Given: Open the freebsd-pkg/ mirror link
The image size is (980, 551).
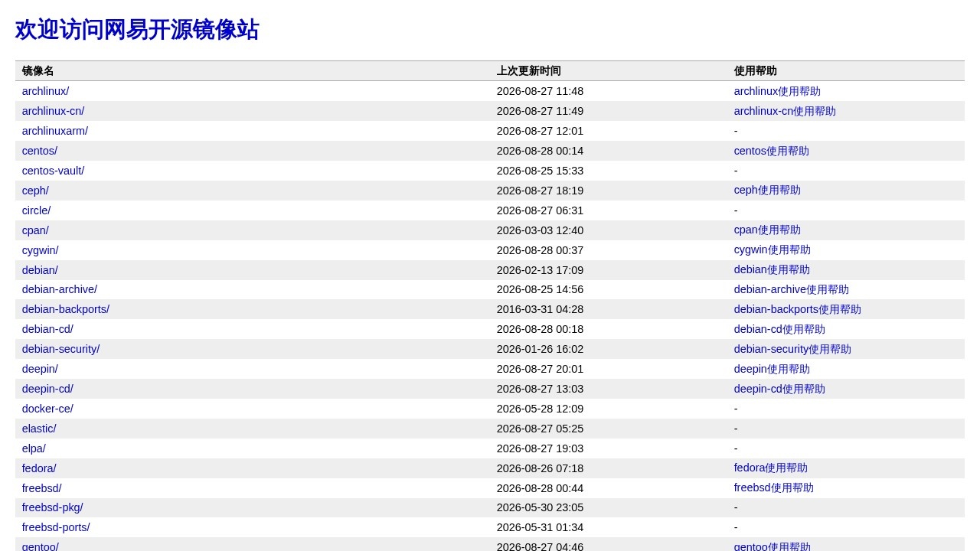Looking at the screenshot, I should click(53, 507).
